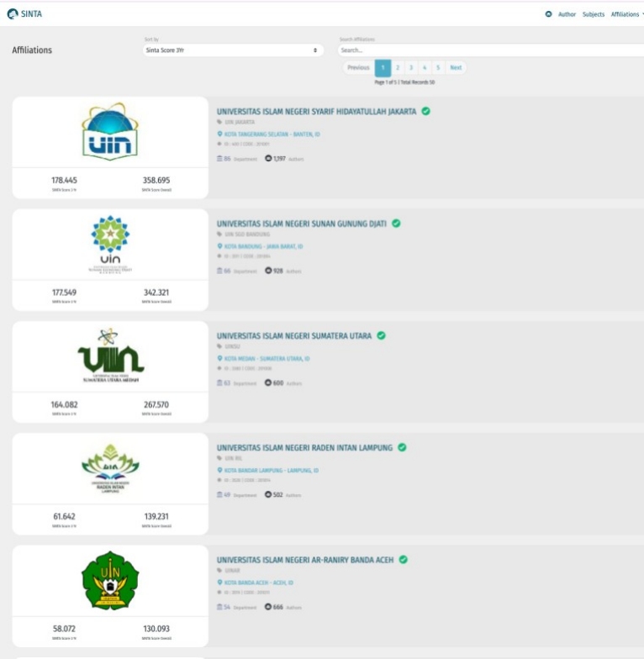The image size is (644, 659).
Task: Expand the Affiliations menu in top navigation
Action: click(x=626, y=14)
